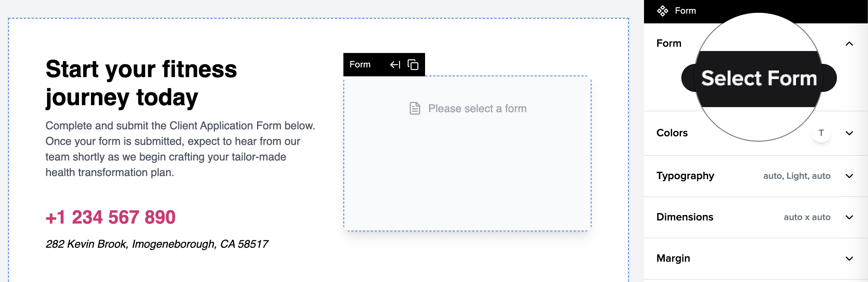Expand the Typography settings section
Viewport: 868px width, 282px height.
point(849,176)
